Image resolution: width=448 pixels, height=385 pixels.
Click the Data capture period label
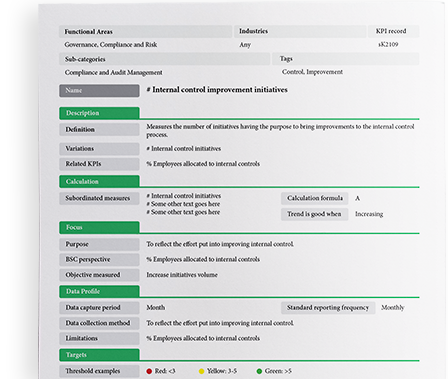click(x=99, y=308)
